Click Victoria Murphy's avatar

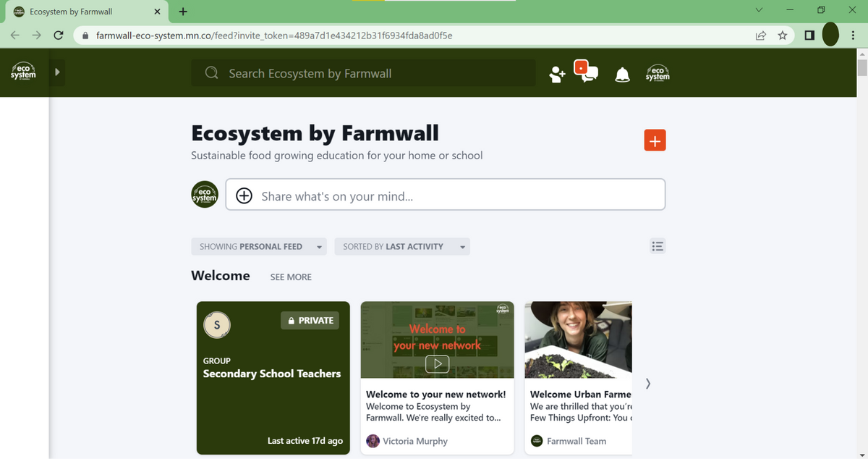373,441
